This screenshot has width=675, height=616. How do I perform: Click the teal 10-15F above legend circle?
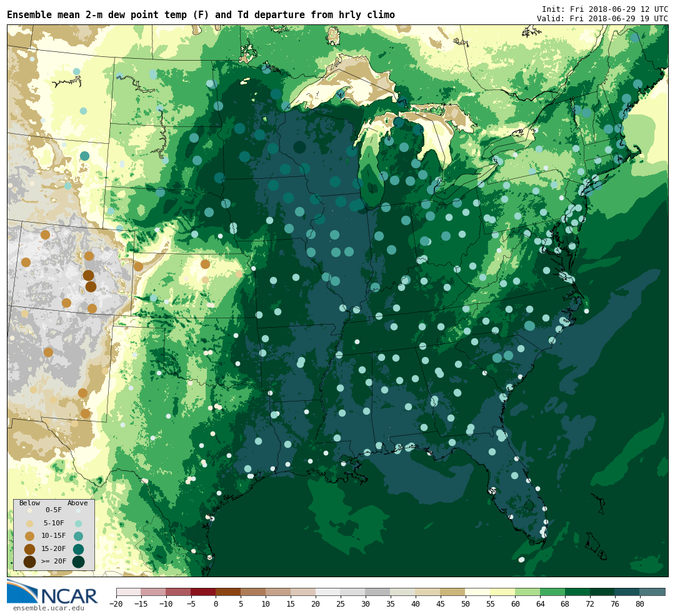(x=78, y=537)
